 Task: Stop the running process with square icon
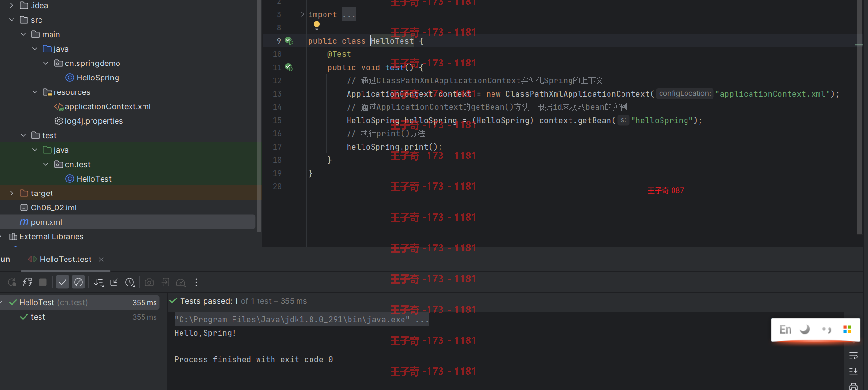click(43, 283)
